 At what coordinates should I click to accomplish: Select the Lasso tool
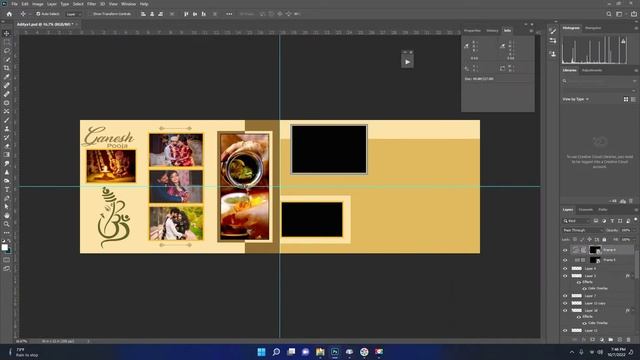pos(7,51)
